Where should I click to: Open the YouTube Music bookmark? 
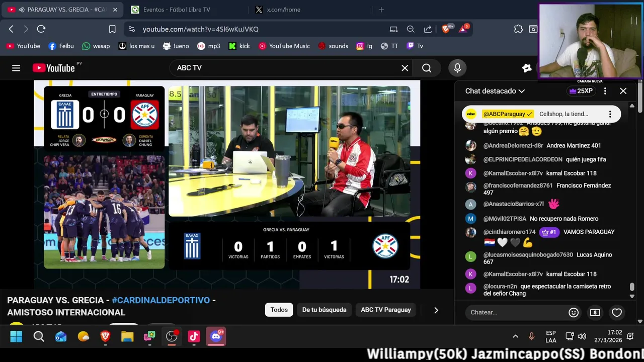pyautogui.click(x=284, y=46)
